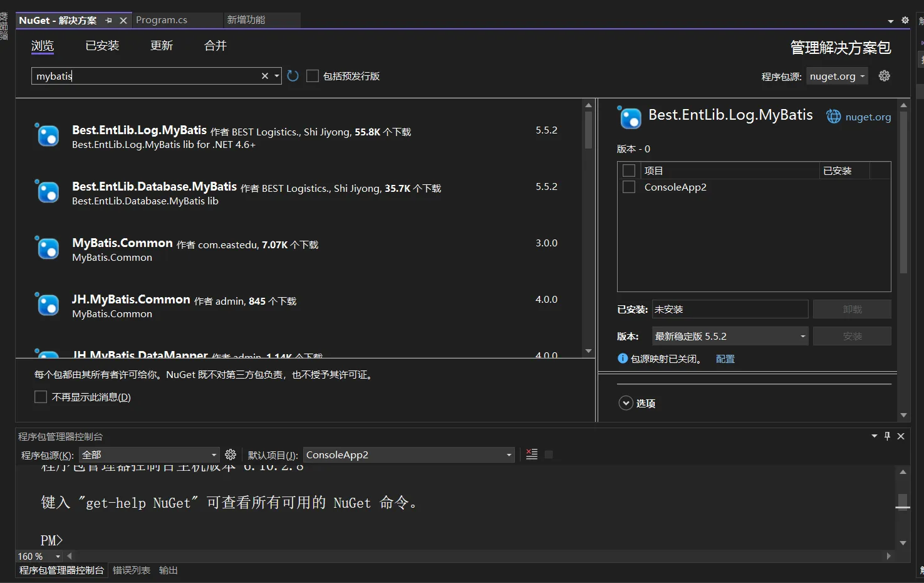Select the Error List bottom tab

(132, 570)
